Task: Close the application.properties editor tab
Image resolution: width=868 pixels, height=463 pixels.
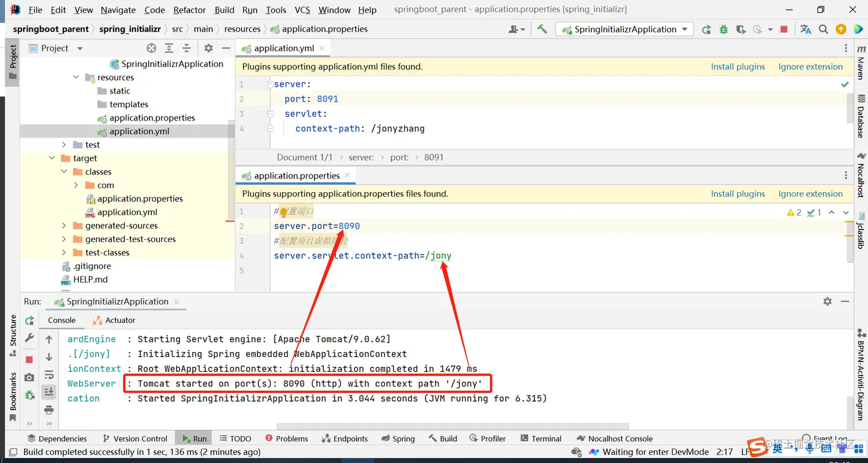Action: [x=348, y=176]
